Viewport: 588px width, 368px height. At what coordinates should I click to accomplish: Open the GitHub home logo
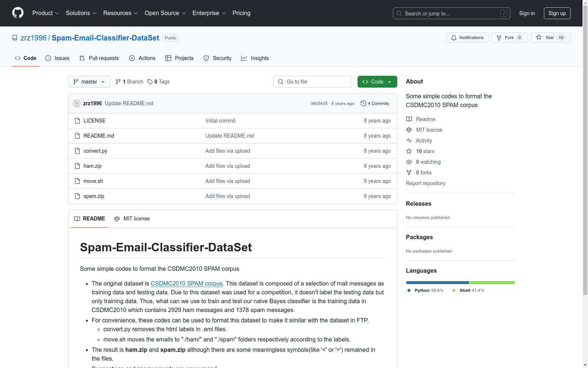[18, 13]
